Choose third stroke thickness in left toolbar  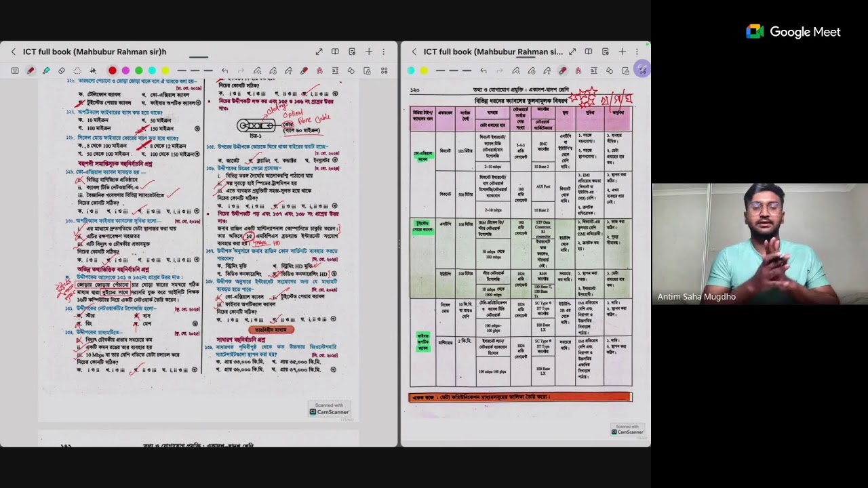click(208, 70)
